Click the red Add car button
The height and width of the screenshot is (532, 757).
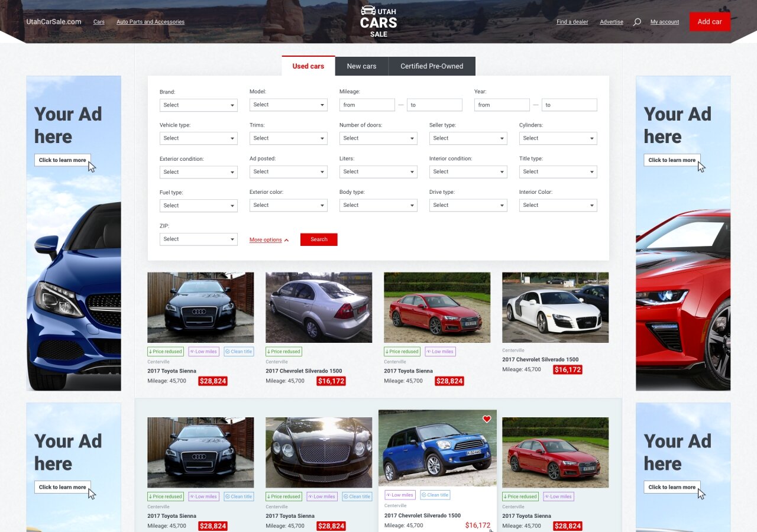coord(710,22)
